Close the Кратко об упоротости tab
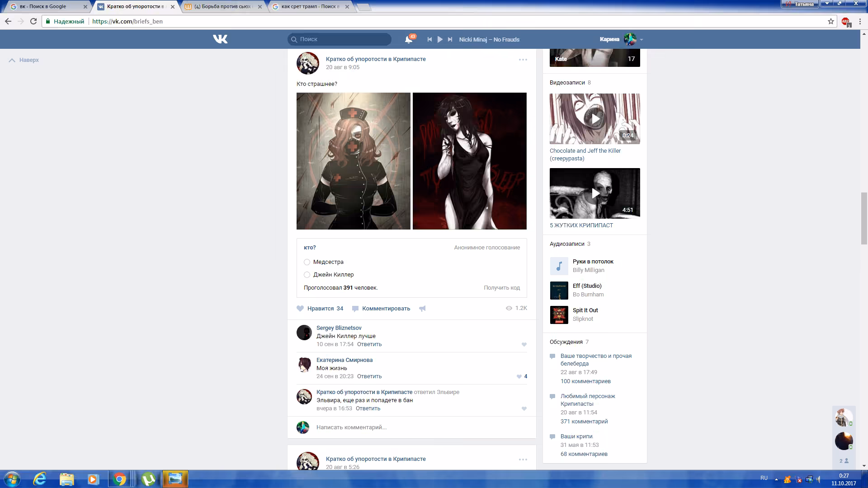868x488 pixels. point(173,7)
